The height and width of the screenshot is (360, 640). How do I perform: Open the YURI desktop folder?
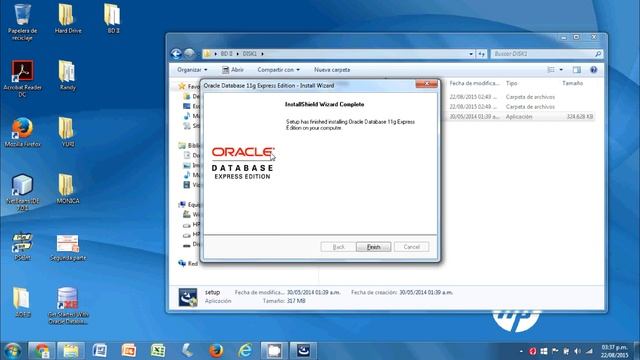67,132
